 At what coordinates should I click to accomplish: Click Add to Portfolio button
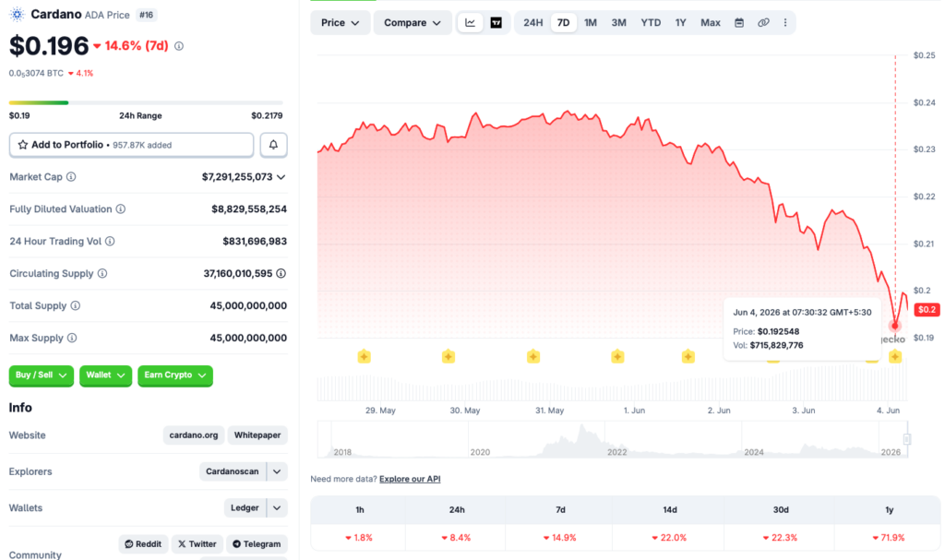[x=131, y=145]
